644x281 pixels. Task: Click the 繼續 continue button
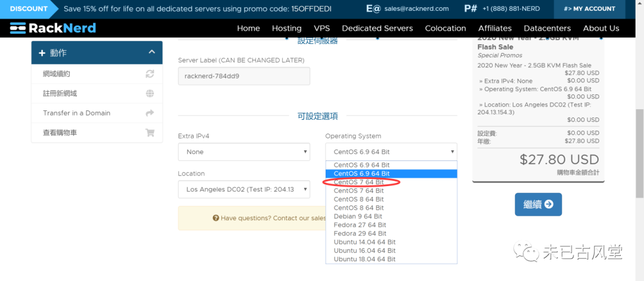[538, 205]
